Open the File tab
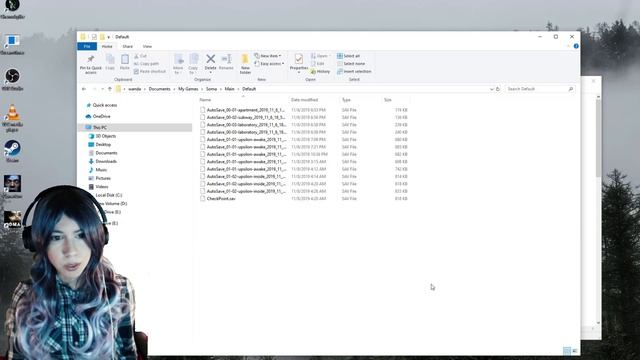640x360 pixels. pyautogui.click(x=87, y=47)
